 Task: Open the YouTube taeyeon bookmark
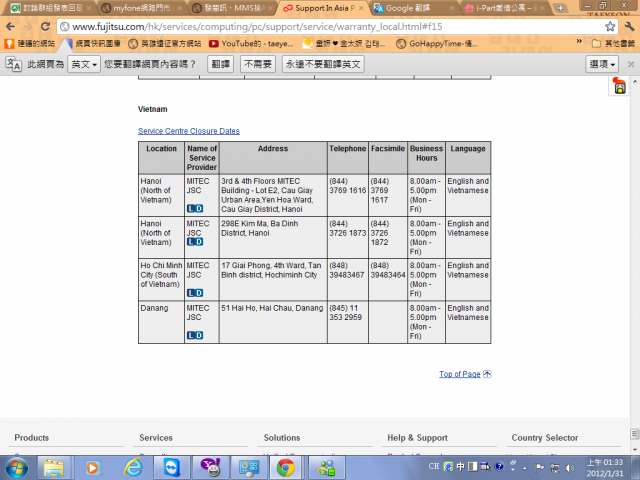(251, 44)
